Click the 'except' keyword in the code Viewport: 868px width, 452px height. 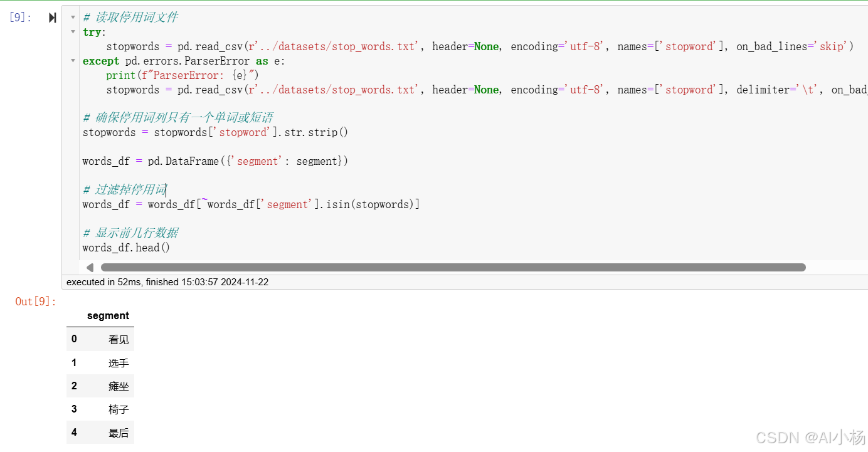coord(101,61)
